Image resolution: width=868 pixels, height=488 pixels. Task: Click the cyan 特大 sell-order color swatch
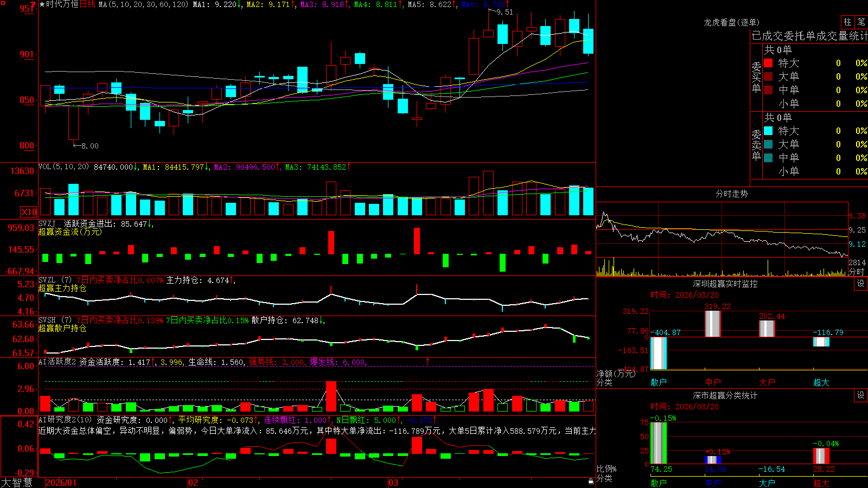tap(768, 131)
